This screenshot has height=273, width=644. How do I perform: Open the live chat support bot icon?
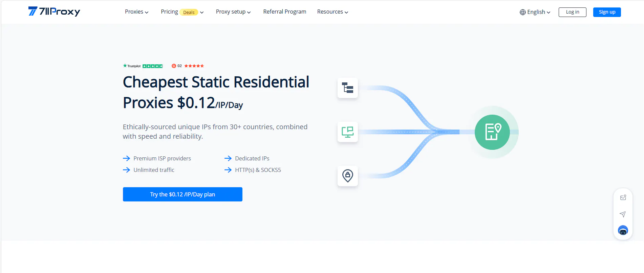[x=623, y=230]
